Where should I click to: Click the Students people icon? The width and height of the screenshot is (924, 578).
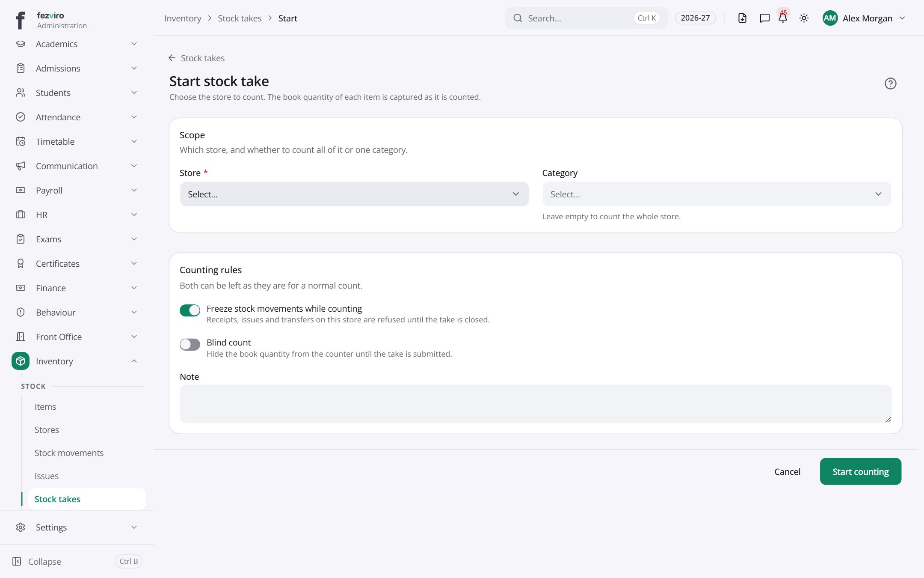21,92
